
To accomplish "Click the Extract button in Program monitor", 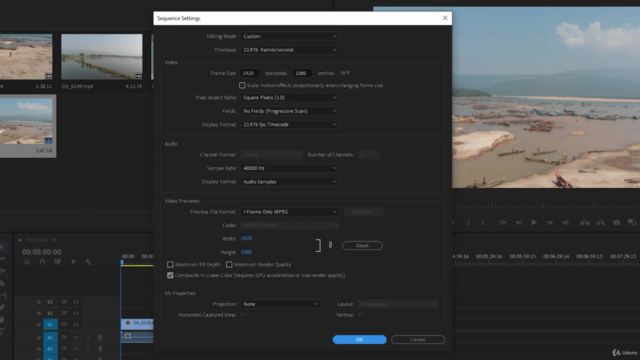I will [x=600, y=222].
